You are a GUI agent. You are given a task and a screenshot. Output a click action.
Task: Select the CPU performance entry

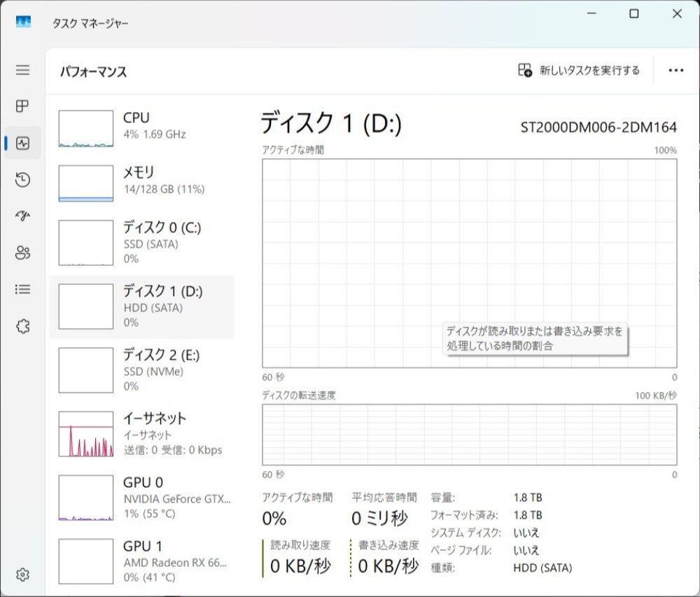(141, 129)
